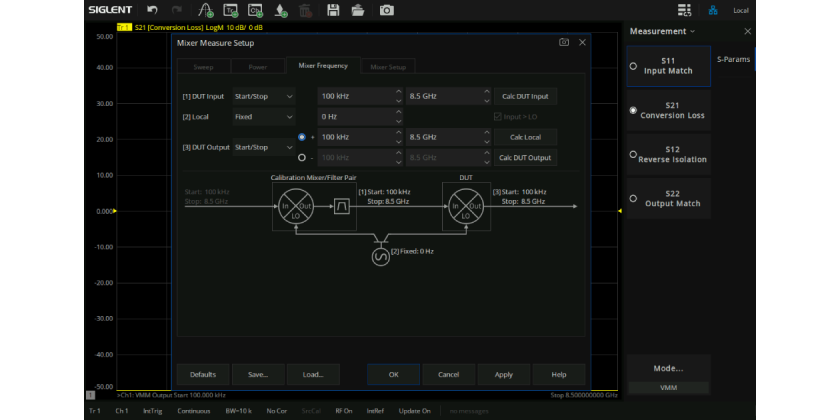Expand the DUT Output Start/Stop dropdown

point(263,147)
